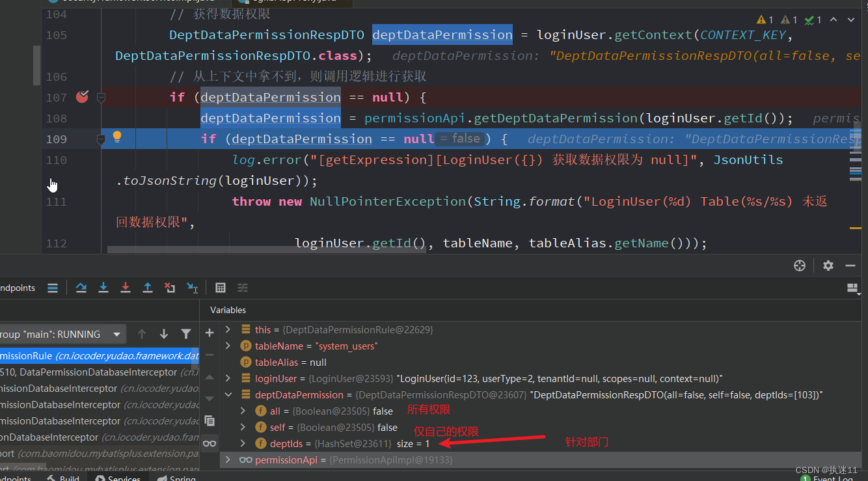
Task: Select the '510, DataPermissionDatabaseInterceptor' stack frame
Action: [x=100, y=372]
